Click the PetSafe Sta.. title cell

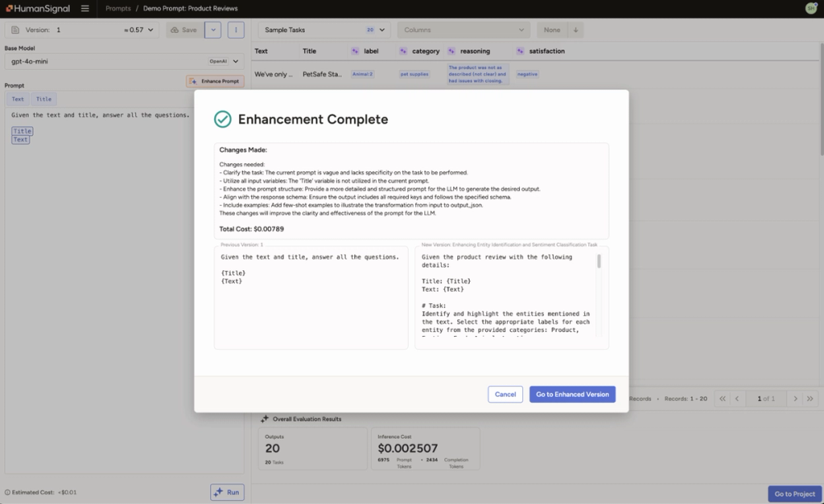(x=322, y=74)
